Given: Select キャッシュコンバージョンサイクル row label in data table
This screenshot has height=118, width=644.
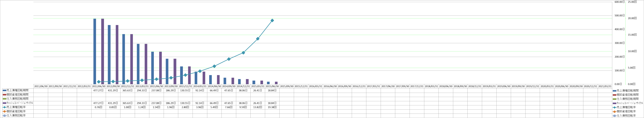Looking at the screenshot, I should pos(20,103).
